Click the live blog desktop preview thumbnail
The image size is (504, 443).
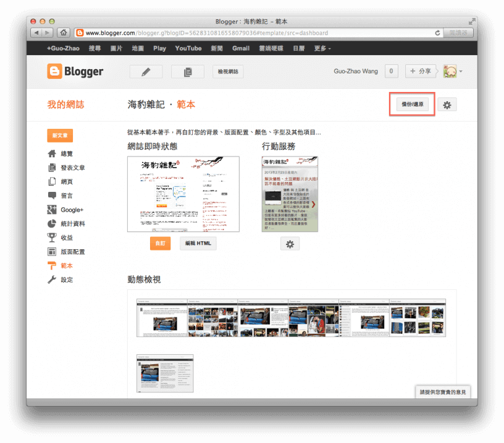pos(183,194)
